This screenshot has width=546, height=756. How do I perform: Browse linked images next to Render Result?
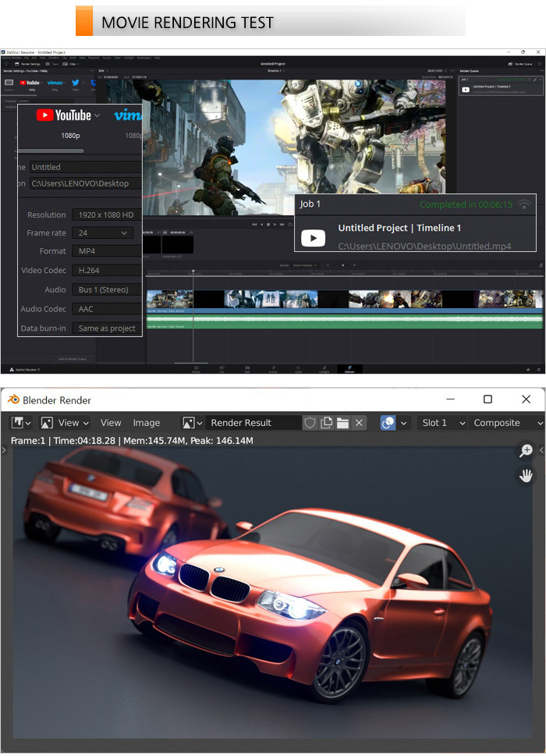point(192,423)
